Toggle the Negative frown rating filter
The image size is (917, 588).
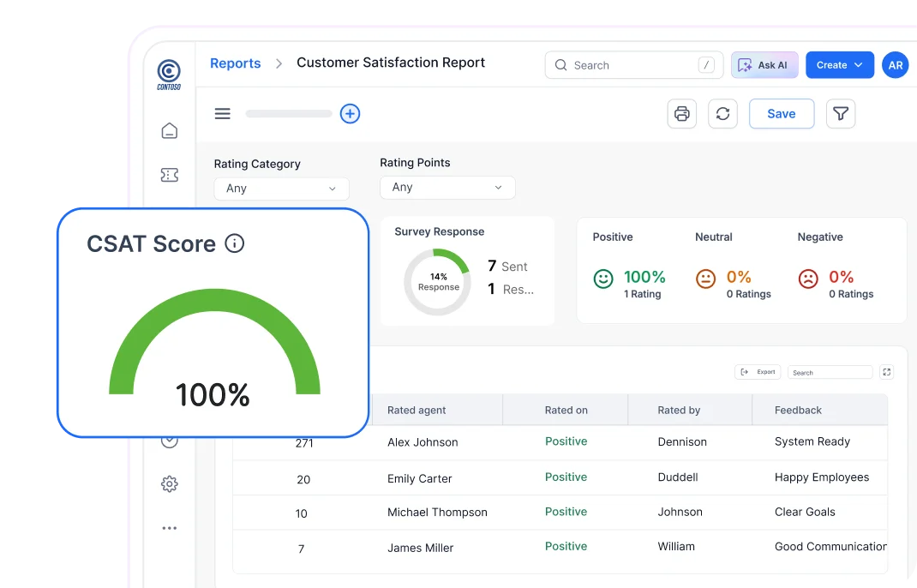[806, 278]
